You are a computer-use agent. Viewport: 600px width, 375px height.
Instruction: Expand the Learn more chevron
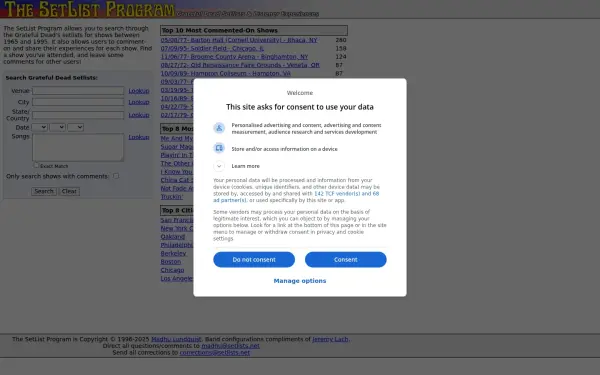tap(219, 166)
